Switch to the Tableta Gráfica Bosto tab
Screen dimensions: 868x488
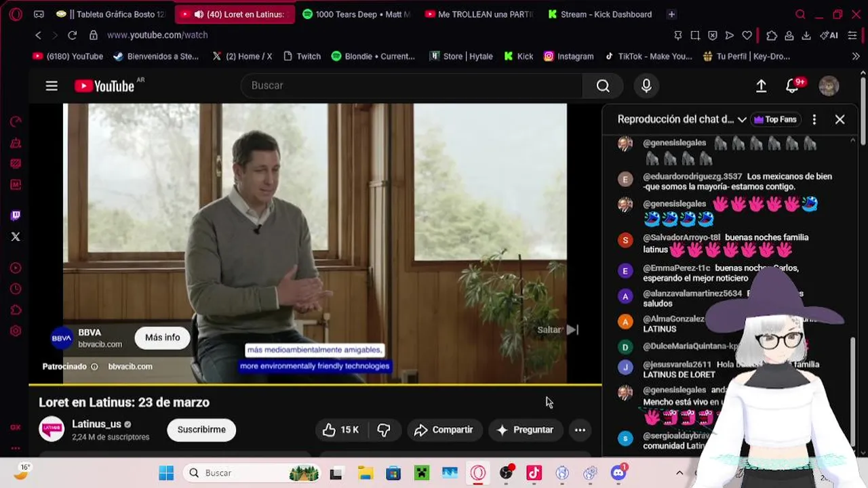click(111, 14)
